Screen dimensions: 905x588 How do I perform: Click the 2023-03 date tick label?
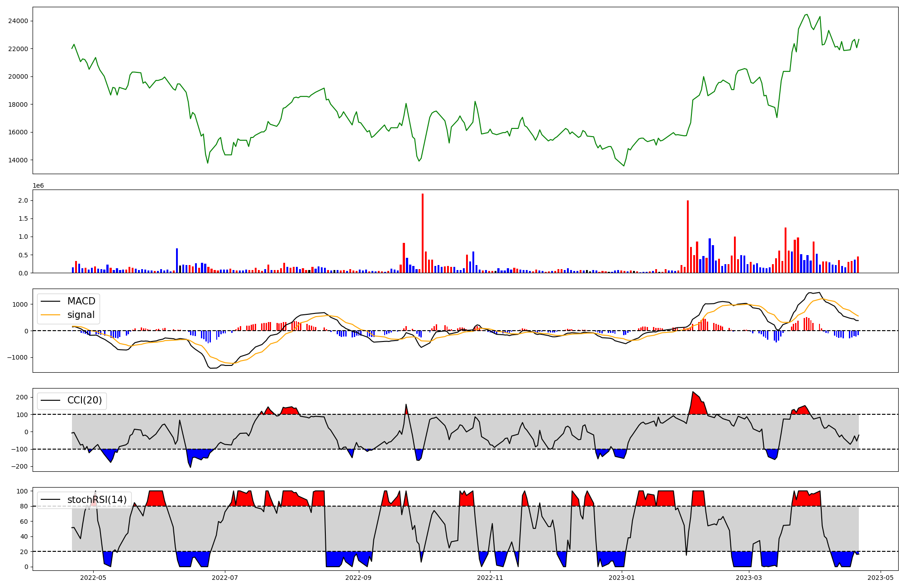tap(749, 578)
